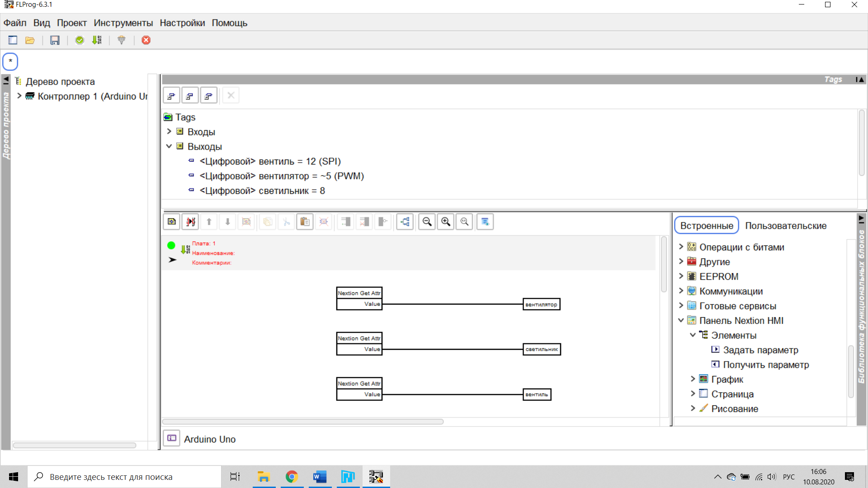This screenshot has width=868, height=488.
Task: Open the Word icon in taskbar
Action: (320, 477)
